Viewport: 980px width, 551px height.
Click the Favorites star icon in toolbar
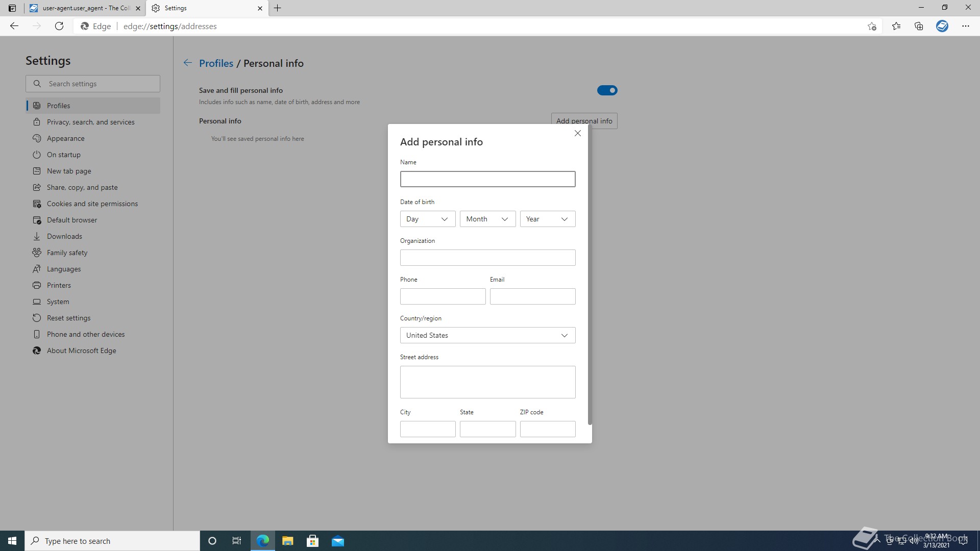click(896, 26)
